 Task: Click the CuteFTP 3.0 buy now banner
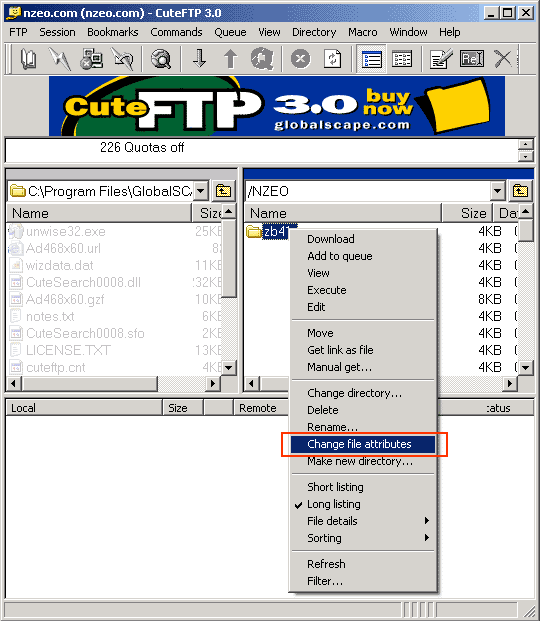coord(277,106)
